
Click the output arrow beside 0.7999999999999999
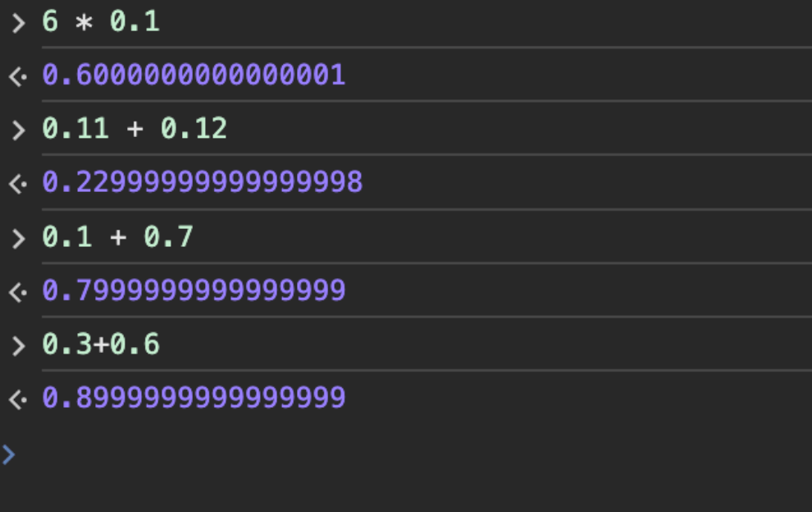tap(18, 291)
